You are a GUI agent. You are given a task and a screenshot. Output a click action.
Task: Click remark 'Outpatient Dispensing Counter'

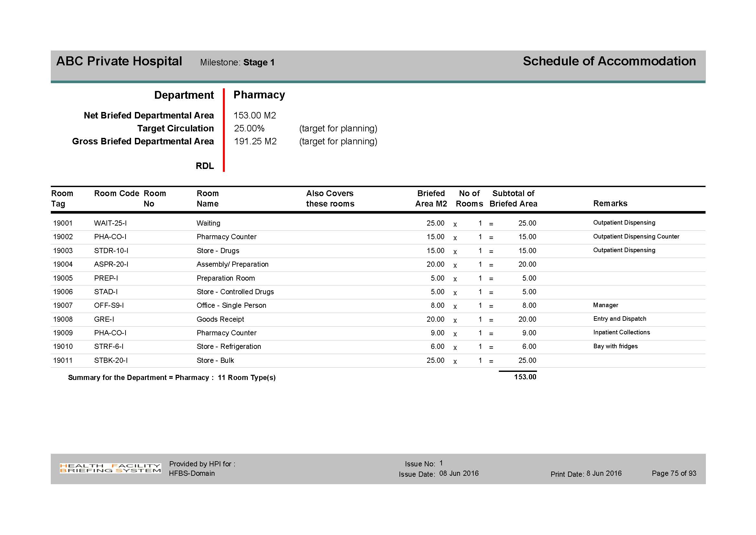[636, 237]
